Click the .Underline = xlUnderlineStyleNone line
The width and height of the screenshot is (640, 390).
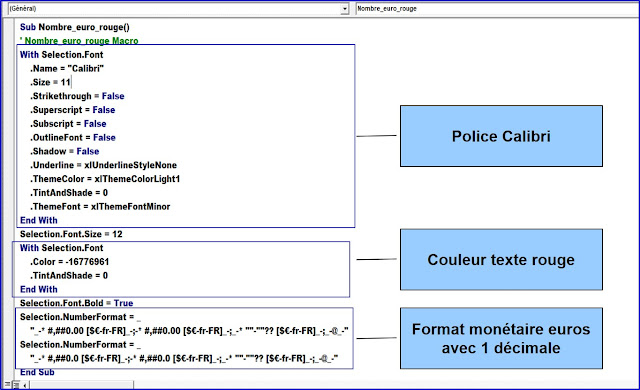[x=103, y=165]
